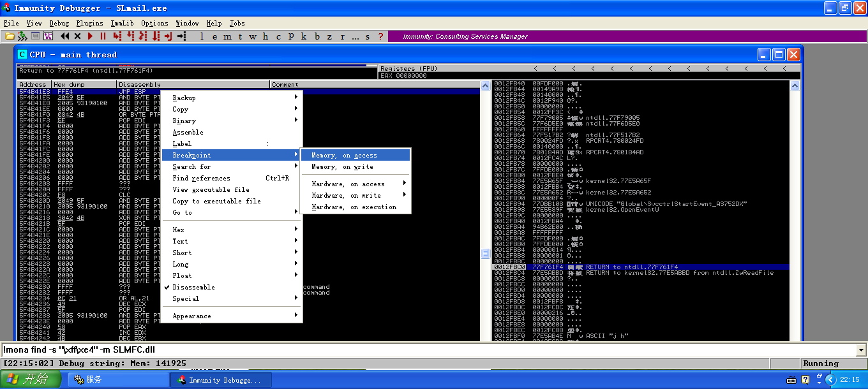Image resolution: width=868 pixels, height=389 pixels.
Task: Click the stack pane scroll up arrow
Action: [795, 85]
